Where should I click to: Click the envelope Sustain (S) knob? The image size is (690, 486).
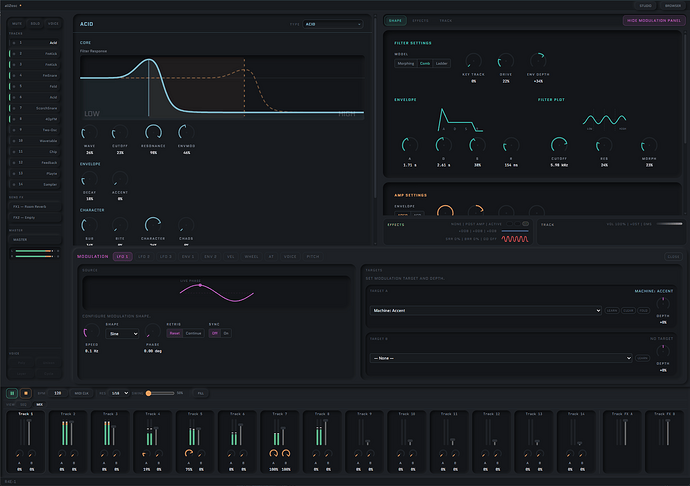tap(477, 145)
